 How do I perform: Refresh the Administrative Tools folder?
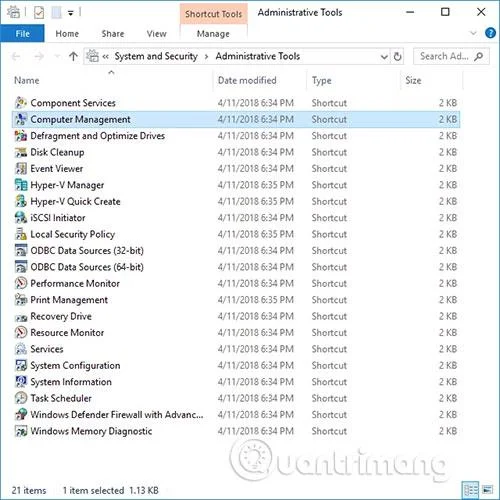[x=397, y=56]
